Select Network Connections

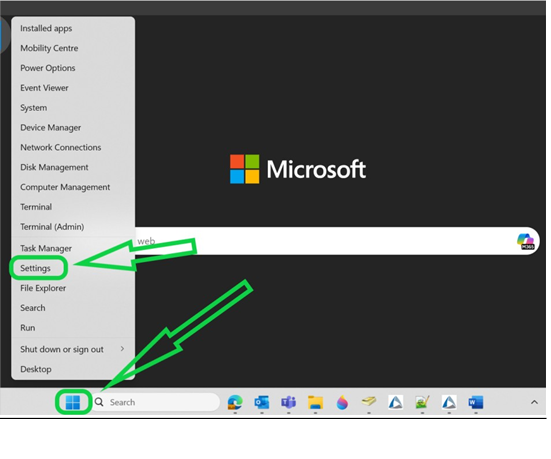pyautogui.click(x=73, y=147)
